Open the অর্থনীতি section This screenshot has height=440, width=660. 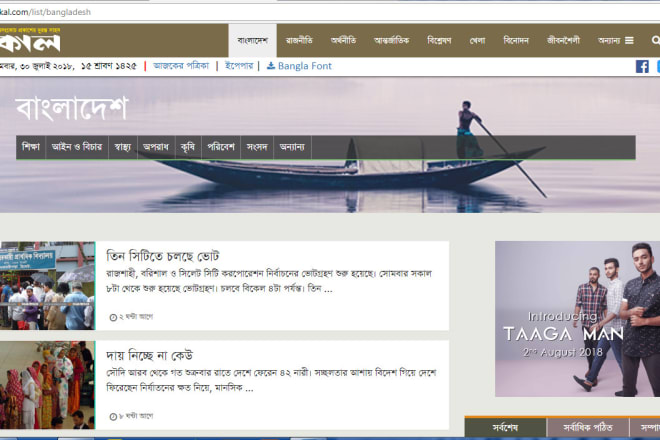click(343, 40)
